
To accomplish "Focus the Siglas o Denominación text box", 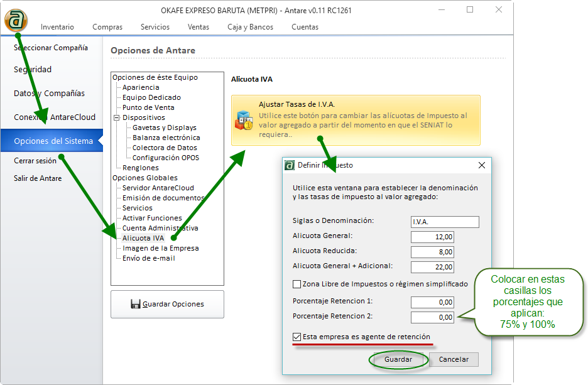I will point(444,222).
